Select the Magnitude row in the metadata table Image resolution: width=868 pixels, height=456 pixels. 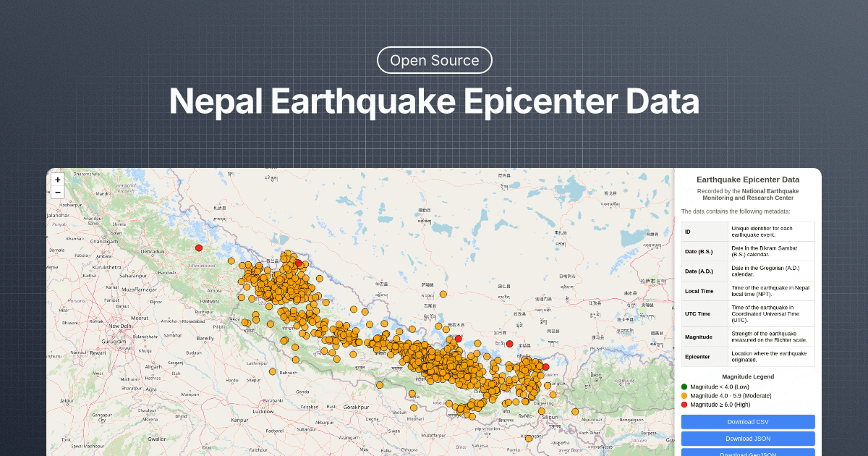click(748, 337)
